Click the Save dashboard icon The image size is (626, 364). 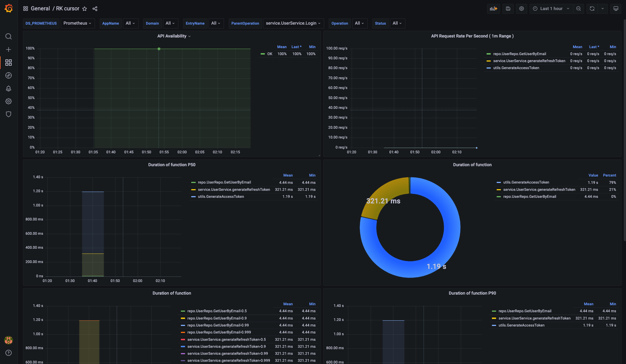click(x=508, y=9)
